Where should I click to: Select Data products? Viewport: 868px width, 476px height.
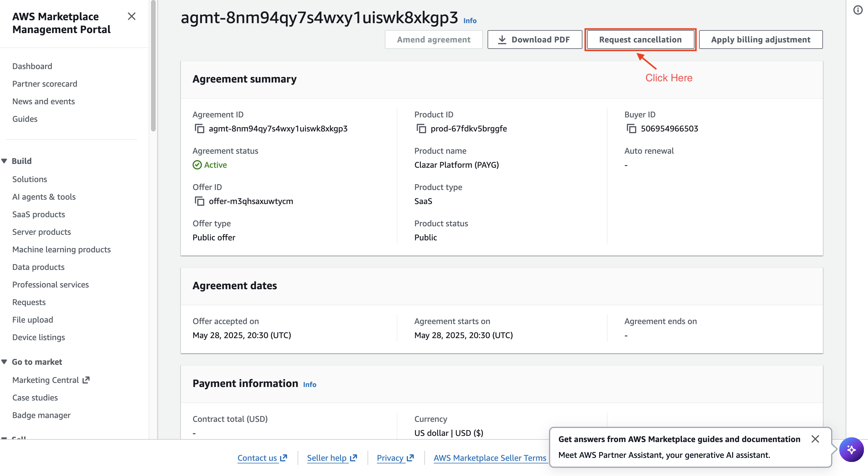coord(38,267)
